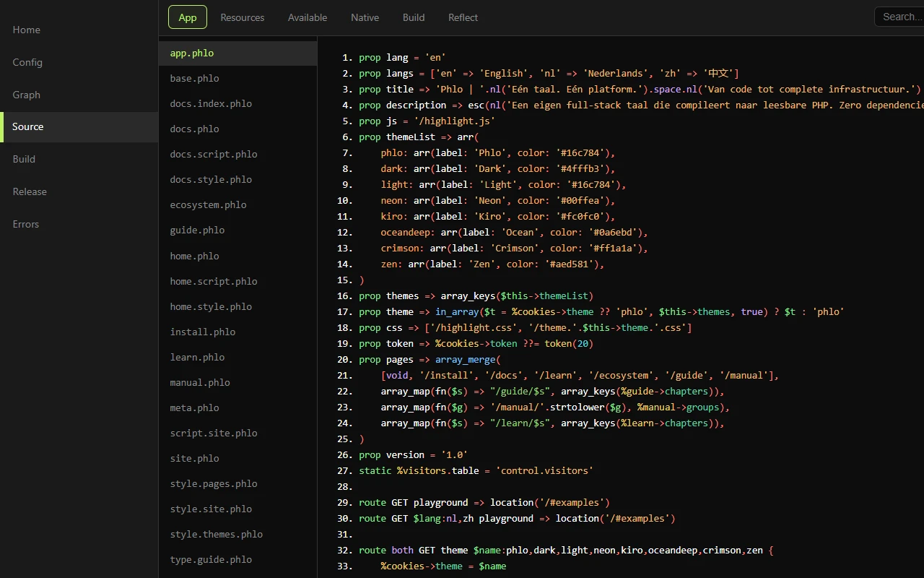Click the 'prop token =>' code line
The image size is (924, 578).
click(x=476, y=344)
